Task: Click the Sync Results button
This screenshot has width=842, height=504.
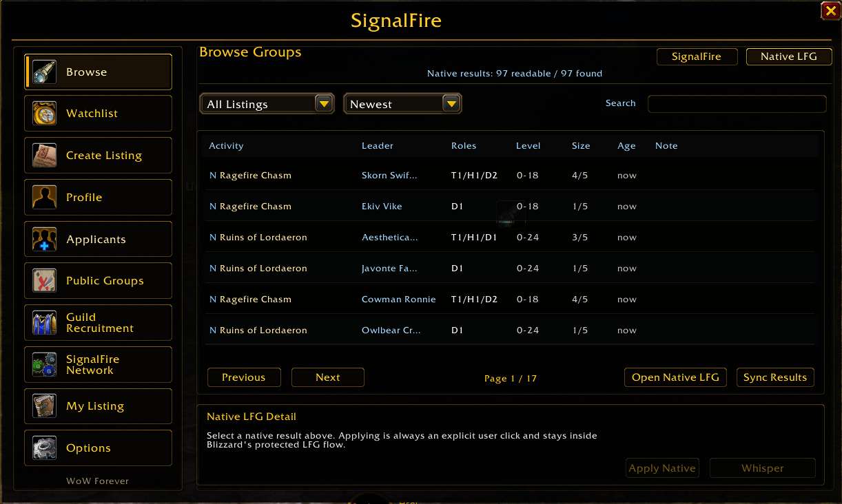Action: click(775, 377)
